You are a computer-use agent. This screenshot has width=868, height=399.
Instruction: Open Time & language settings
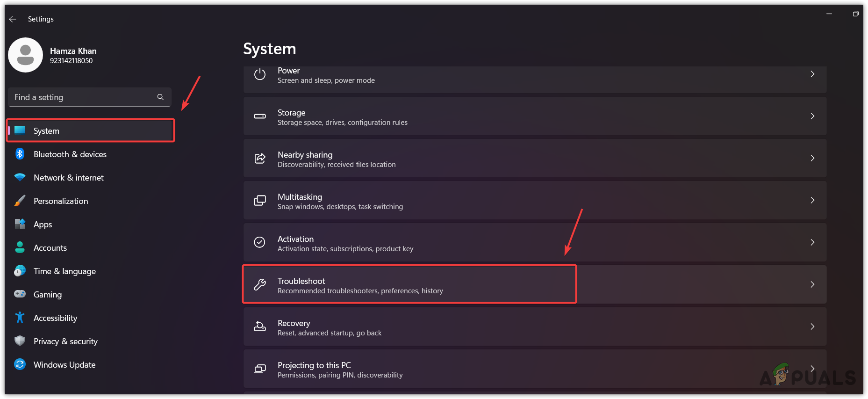[x=65, y=271]
